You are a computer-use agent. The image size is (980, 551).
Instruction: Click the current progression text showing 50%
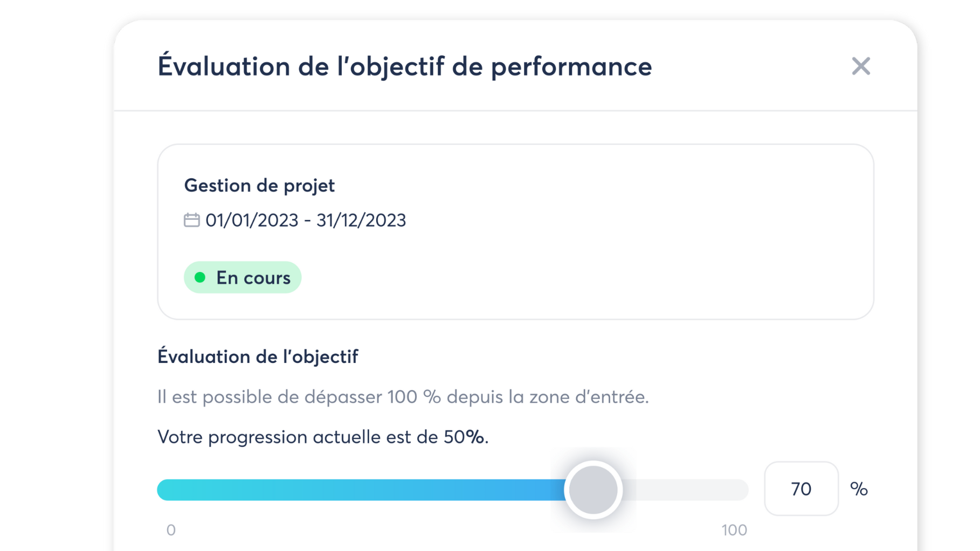coord(323,437)
